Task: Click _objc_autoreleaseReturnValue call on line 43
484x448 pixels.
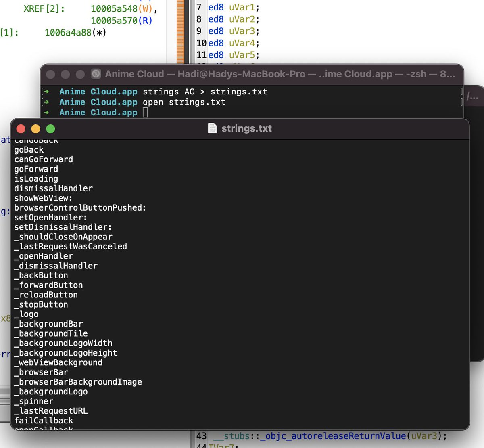Action: click(333, 436)
